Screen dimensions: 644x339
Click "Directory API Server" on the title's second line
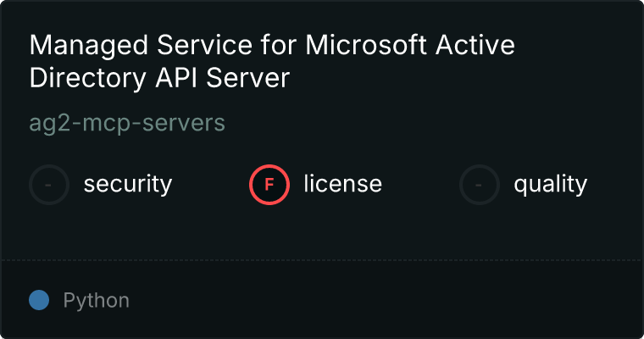pyautogui.click(x=160, y=78)
